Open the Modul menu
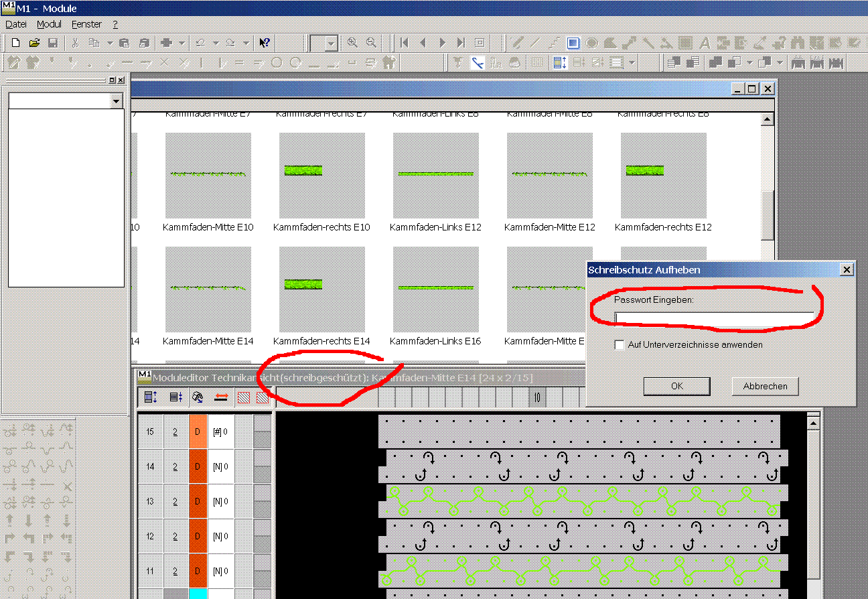868x599 pixels. [49, 24]
